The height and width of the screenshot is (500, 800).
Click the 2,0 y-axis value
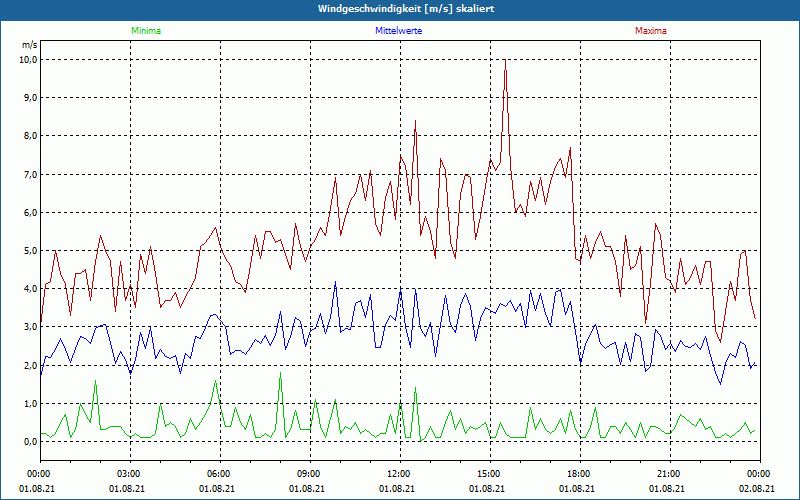[x=31, y=365]
